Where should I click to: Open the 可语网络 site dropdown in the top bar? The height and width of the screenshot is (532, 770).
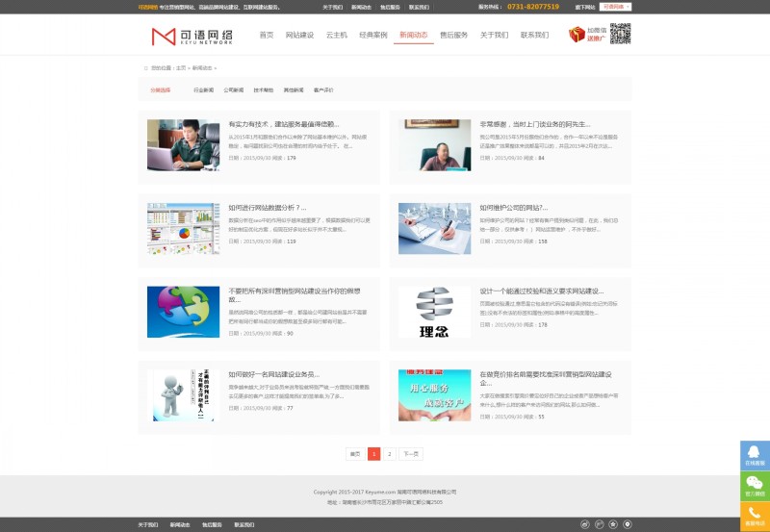pos(615,7)
